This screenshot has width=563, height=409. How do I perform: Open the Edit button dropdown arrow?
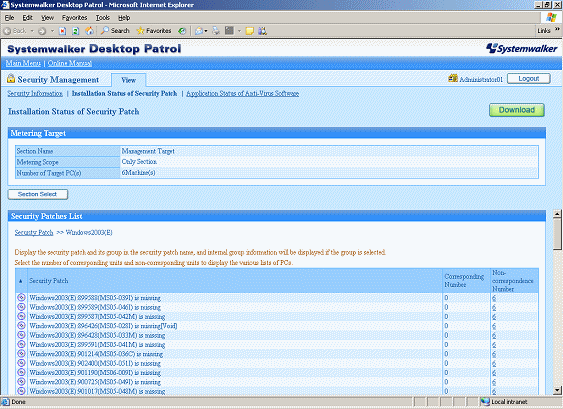[x=239, y=31]
